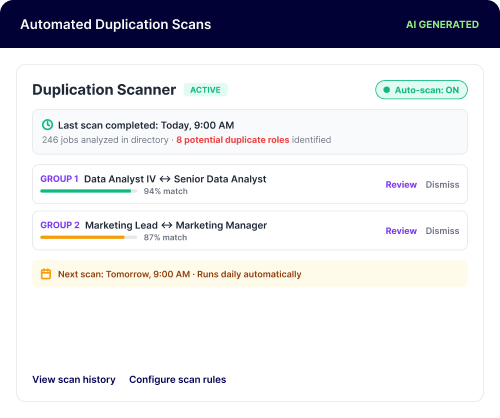Open Configure scan rules link
The height and width of the screenshot is (418, 500).
[x=178, y=380]
